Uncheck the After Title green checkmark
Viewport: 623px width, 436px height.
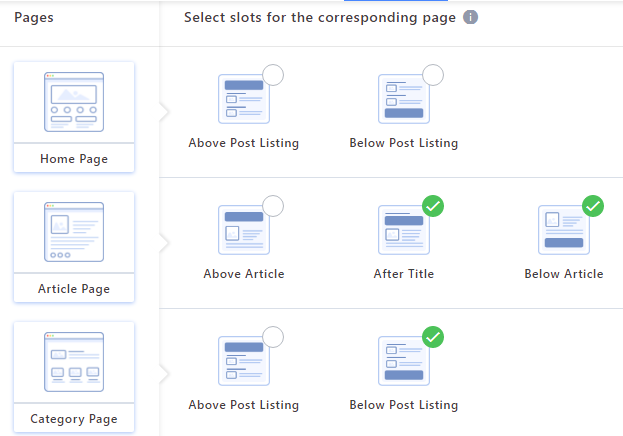433,206
